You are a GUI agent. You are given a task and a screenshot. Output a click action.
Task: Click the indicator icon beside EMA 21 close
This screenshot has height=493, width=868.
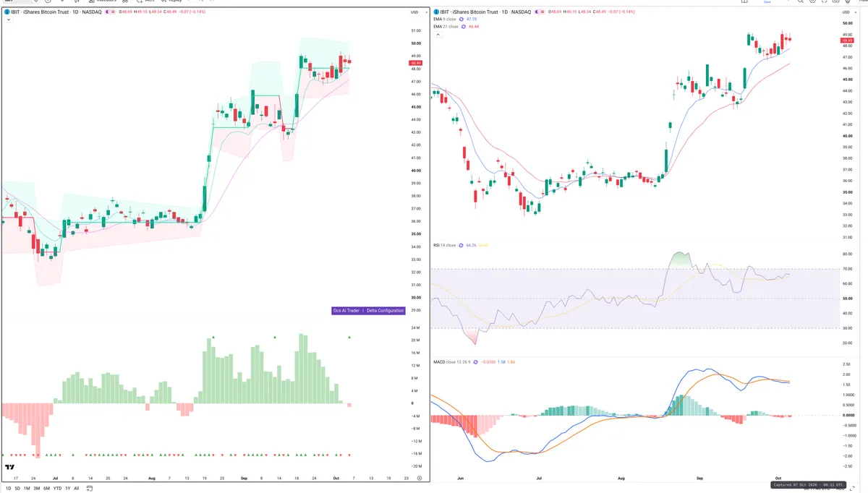pyautogui.click(x=465, y=26)
